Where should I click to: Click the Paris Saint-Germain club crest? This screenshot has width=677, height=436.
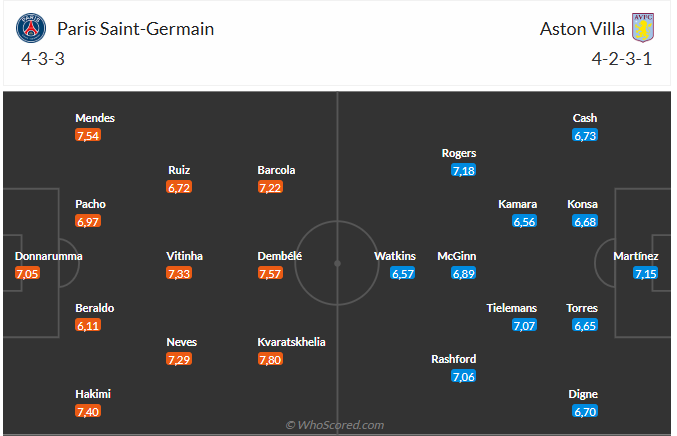coord(31,29)
